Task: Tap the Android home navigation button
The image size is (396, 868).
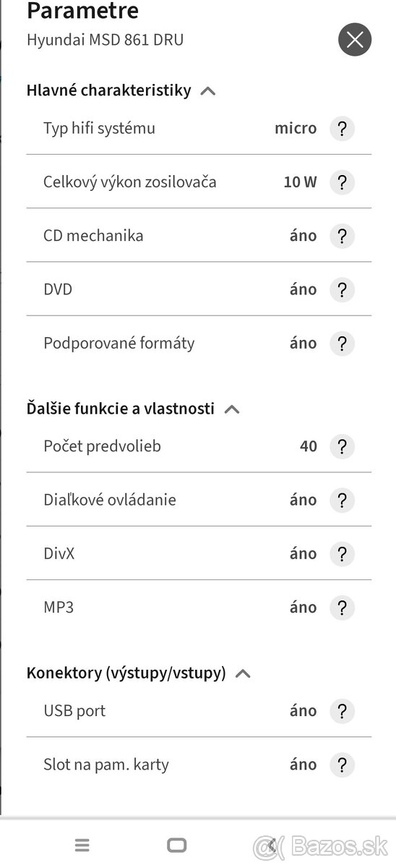Action: [x=176, y=845]
